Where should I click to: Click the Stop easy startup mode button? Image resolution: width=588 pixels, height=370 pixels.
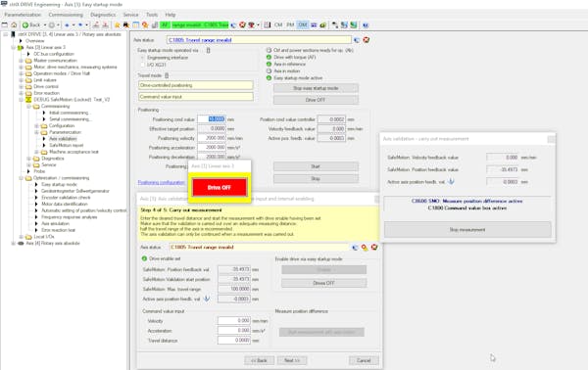(316, 88)
